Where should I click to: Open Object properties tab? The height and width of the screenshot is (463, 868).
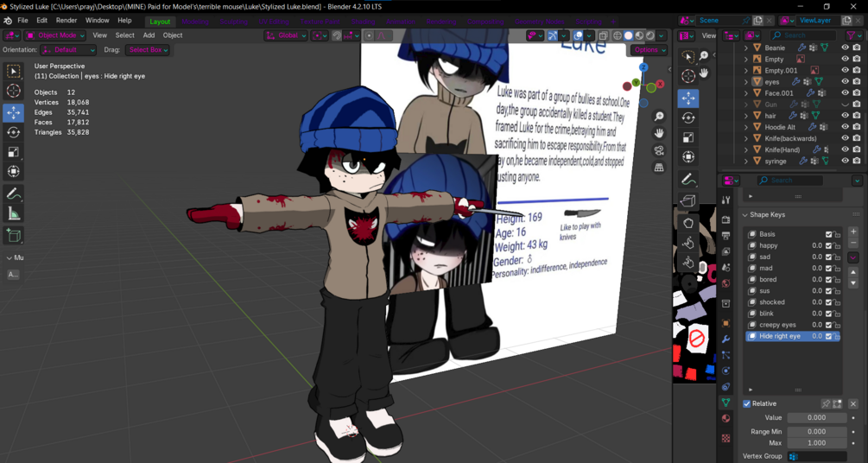tap(726, 323)
